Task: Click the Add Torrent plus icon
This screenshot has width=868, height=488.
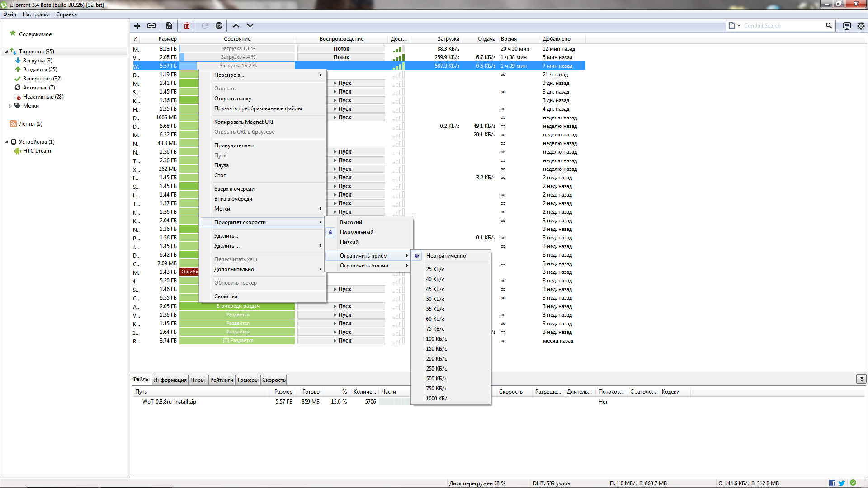Action: [x=137, y=26]
